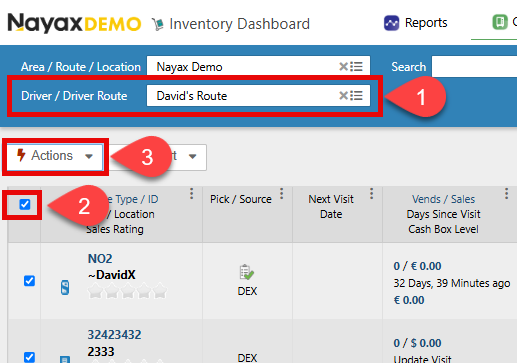Click Days Since Visit header text

(443, 214)
